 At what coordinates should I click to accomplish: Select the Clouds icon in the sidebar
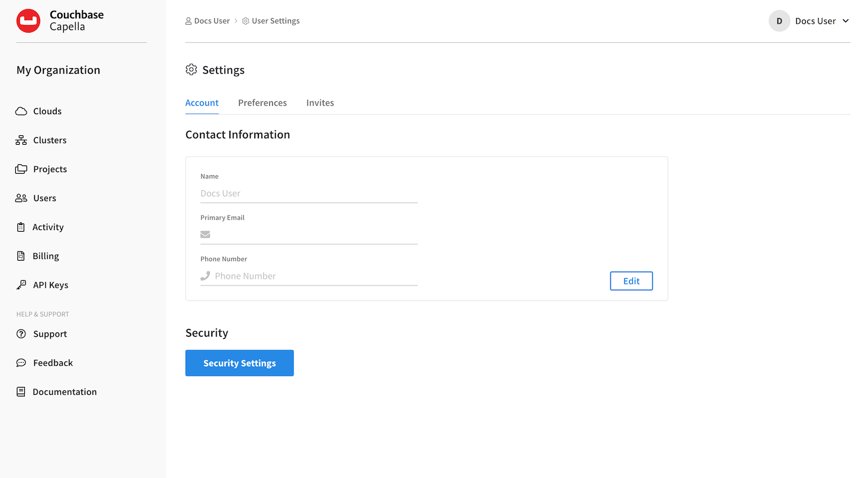(22, 111)
